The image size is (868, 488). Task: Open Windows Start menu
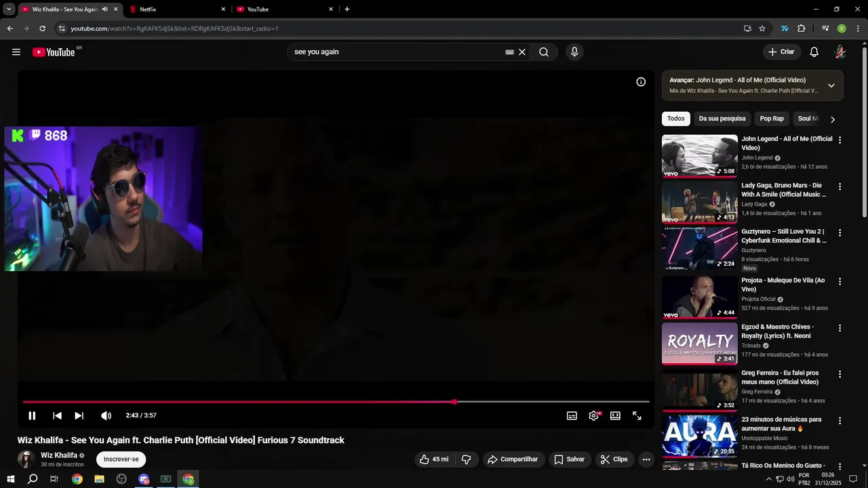pos(11,479)
